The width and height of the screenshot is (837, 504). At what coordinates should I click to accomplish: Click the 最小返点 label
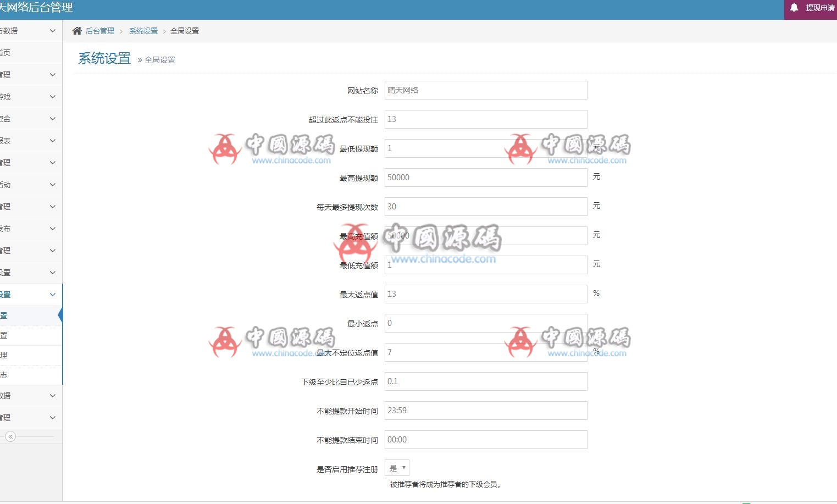click(363, 324)
